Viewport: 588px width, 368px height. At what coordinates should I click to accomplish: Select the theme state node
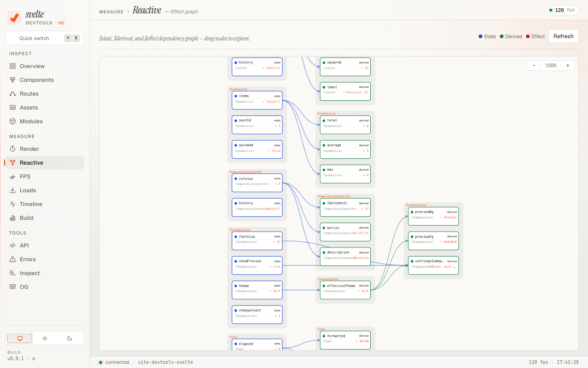(x=257, y=290)
